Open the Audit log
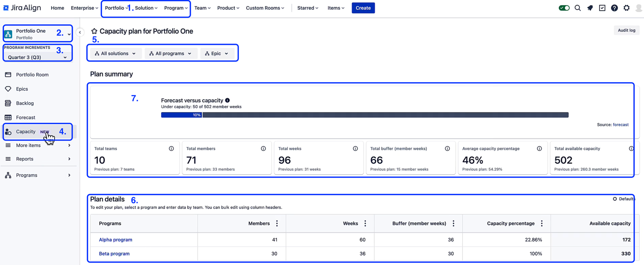This screenshot has width=644, height=265. [627, 30]
